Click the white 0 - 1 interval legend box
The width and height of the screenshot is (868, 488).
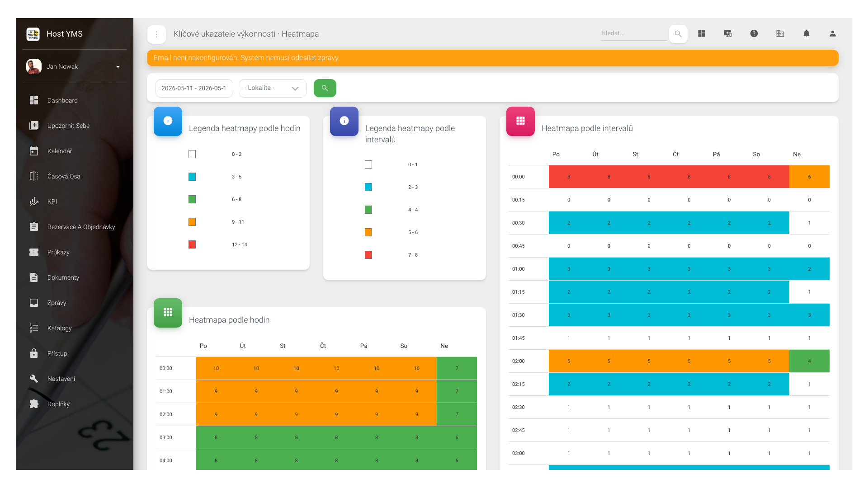[368, 164]
